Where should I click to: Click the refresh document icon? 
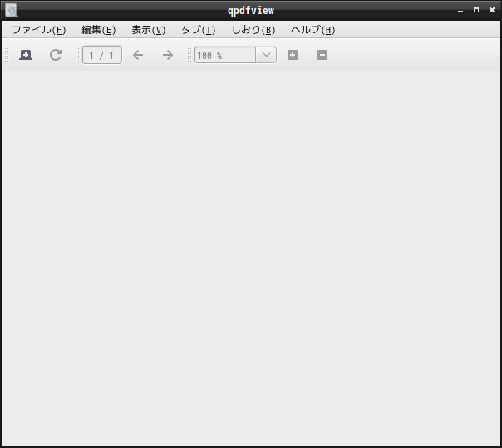pos(56,55)
